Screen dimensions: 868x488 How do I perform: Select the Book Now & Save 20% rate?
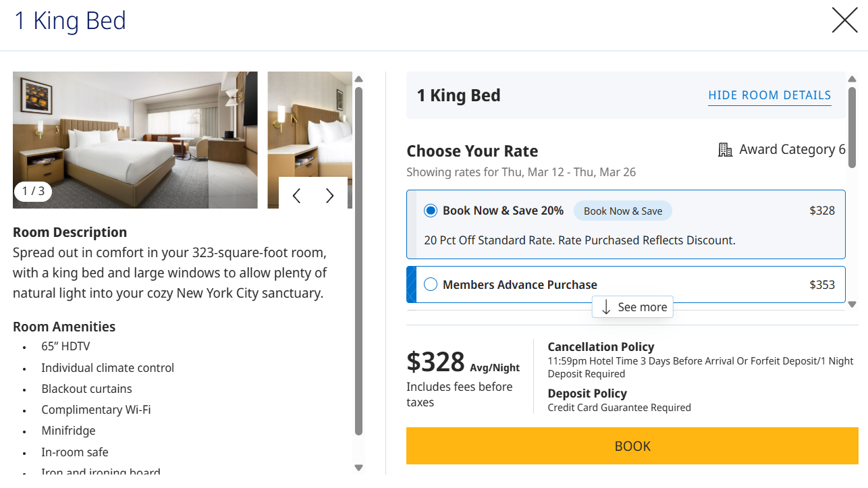(x=431, y=211)
